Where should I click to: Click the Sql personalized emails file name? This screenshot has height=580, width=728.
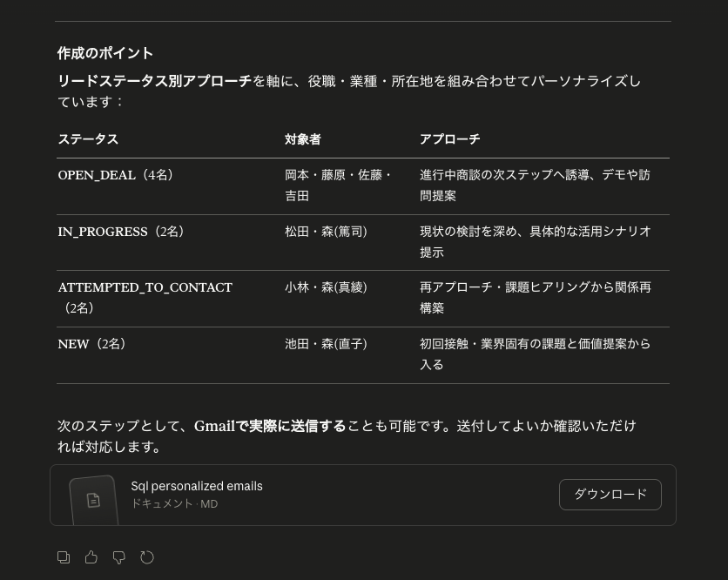point(197,486)
